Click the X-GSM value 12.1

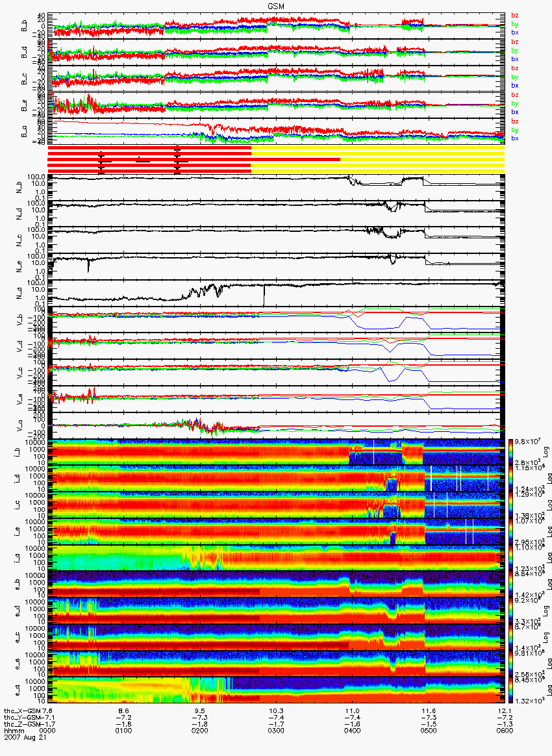[505, 711]
